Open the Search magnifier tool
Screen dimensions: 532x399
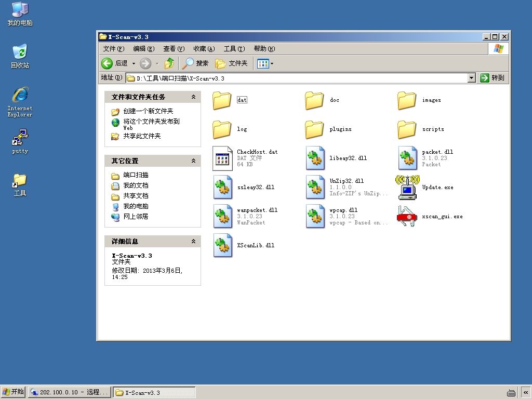click(195, 63)
